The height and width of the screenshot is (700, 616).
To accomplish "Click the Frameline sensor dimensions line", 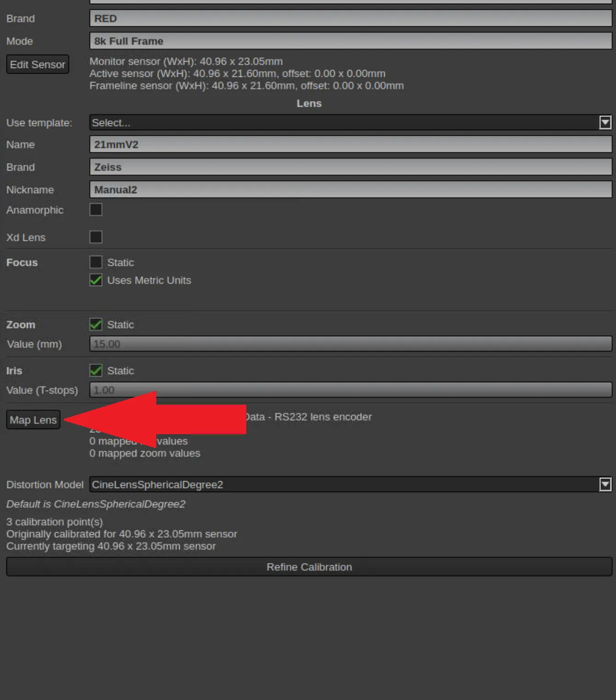I will coord(246,86).
